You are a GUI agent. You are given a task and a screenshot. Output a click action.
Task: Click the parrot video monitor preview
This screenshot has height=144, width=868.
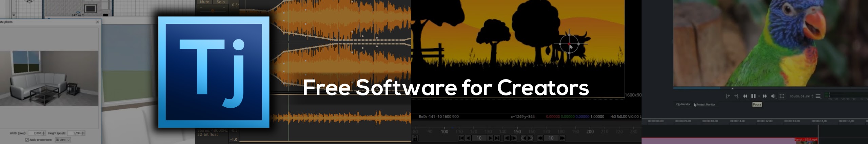pyautogui.click(x=770, y=43)
